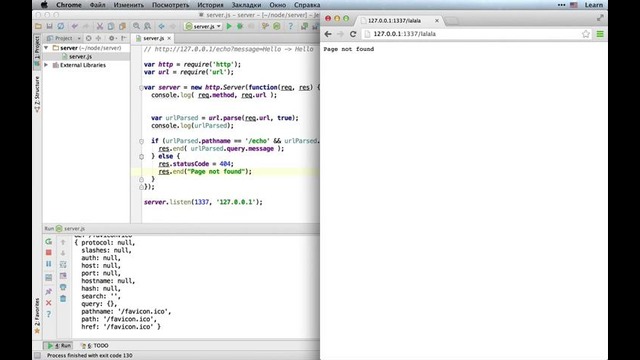
Task: Open the 6: TODO tool window tab
Action: point(95,345)
